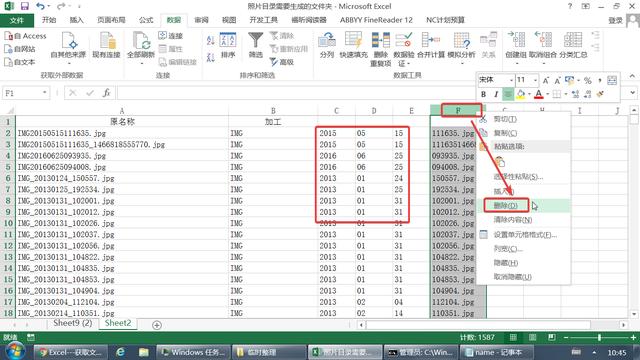Select 剪切(T) in context menu
The width and height of the screenshot is (640, 360).
[x=505, y=119]
